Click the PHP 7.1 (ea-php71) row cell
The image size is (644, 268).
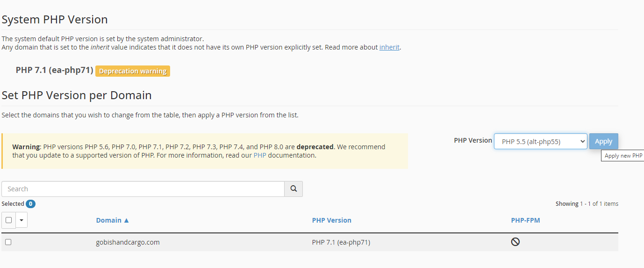click(341, 242)
